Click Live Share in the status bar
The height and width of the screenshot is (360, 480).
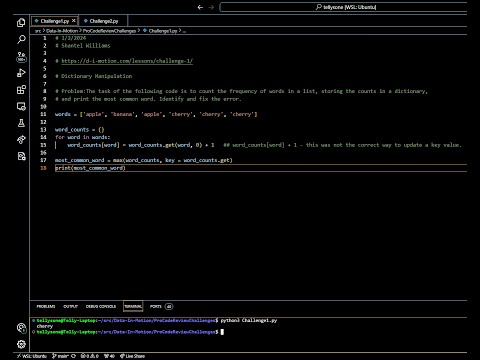(x=132, y=356)
